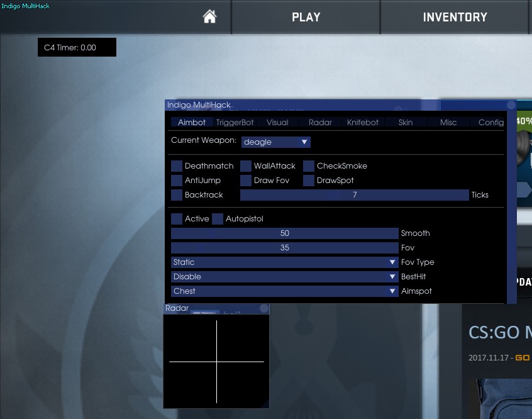Viewport: 532px width, 419px height.
Task: Collapse the Indigo MultiHack window round button
Action: pyautogui.click(x=511, y=105)
